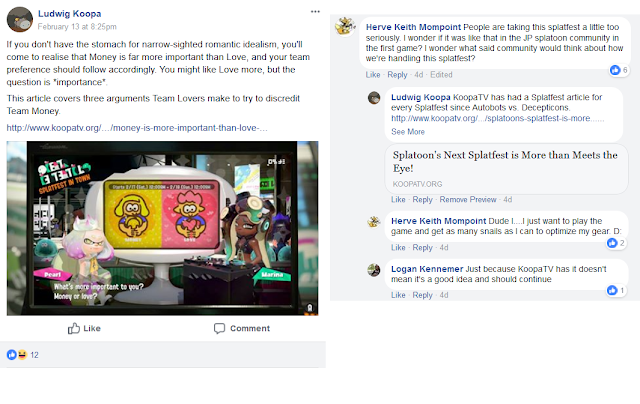The width and height of the screenshot is (640, 404).
Task: Open the February 13 at 8:25pm timestamp
Action: pyautogui.click(x=77, y=27)
